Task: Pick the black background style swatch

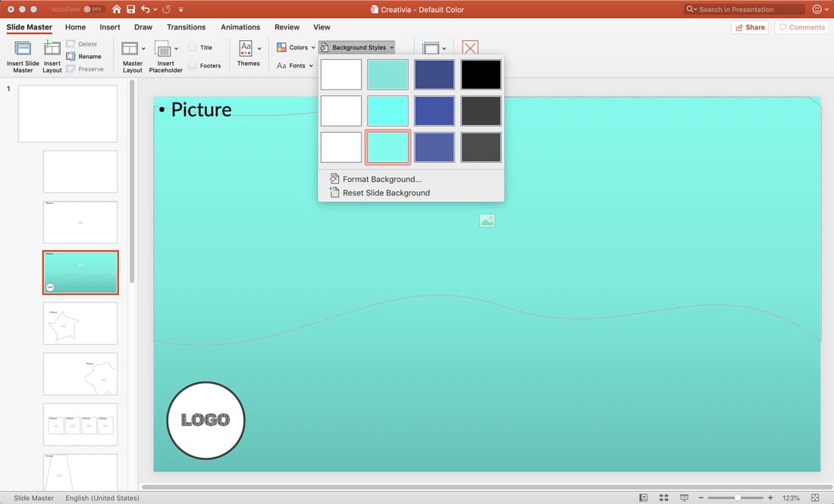Action: tap(481, 74)
